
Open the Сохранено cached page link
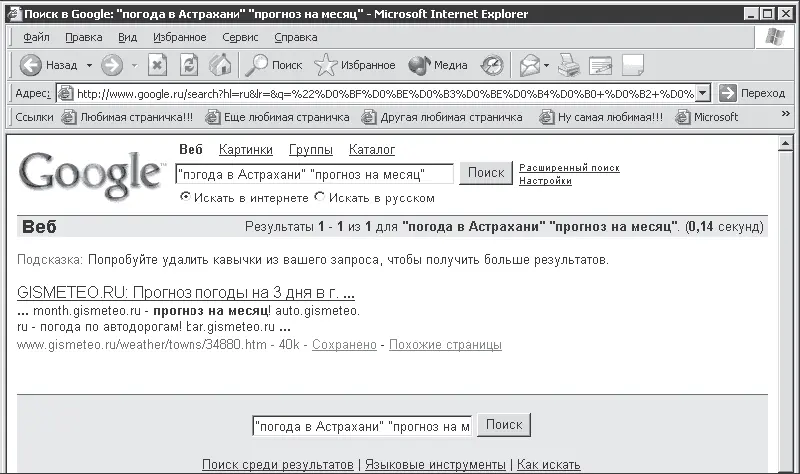point(344,345)
